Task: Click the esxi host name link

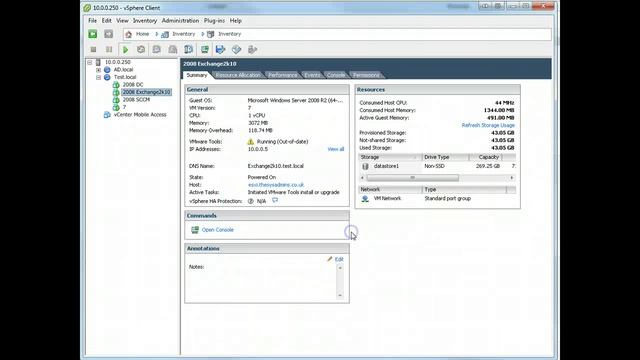Action: coord(276,185)
